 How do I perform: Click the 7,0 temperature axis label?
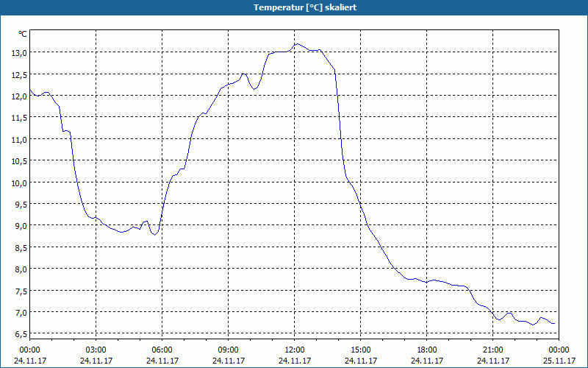pos(21,312)
